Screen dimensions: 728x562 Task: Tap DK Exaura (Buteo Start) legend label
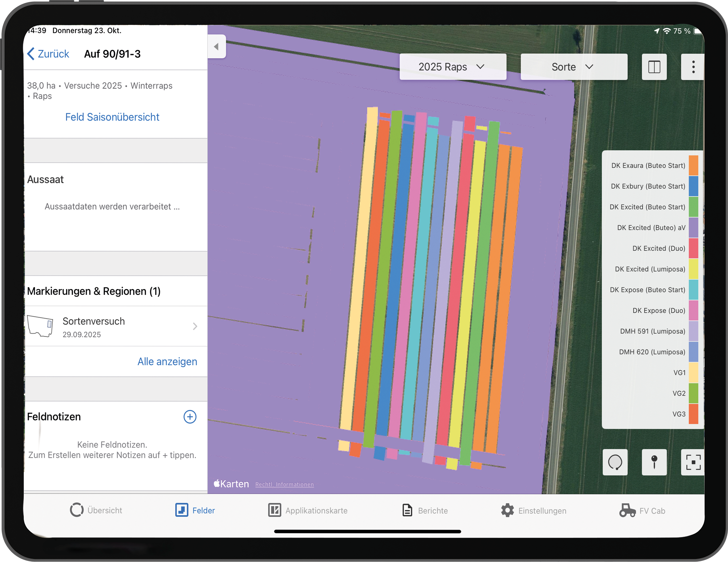(x=648, y=165)
